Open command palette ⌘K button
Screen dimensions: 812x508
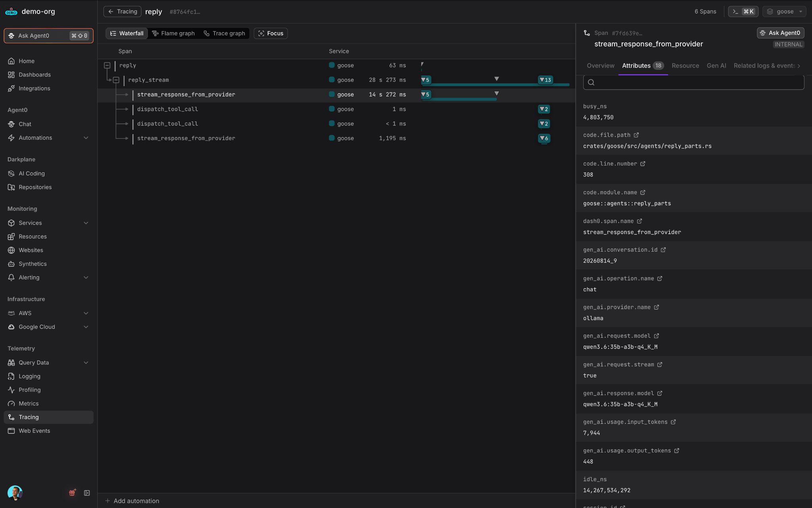coord(743,12)
